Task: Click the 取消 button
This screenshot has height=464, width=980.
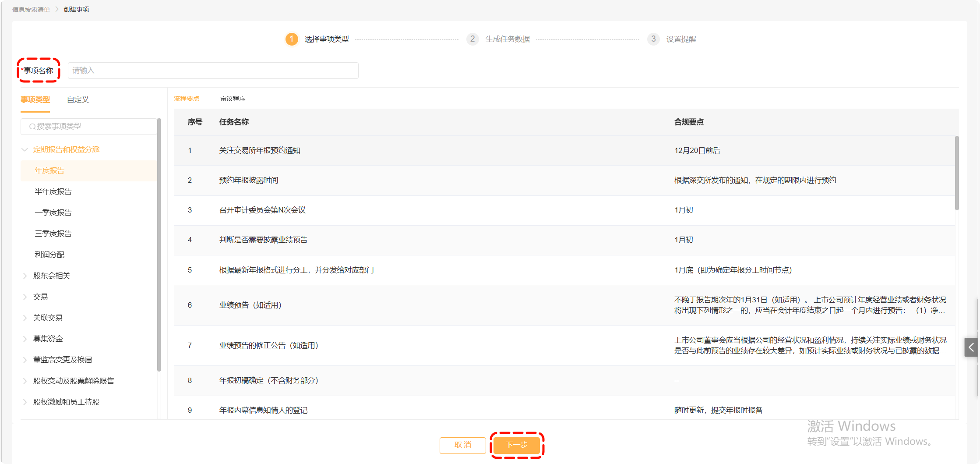Action: coord(463,445)
